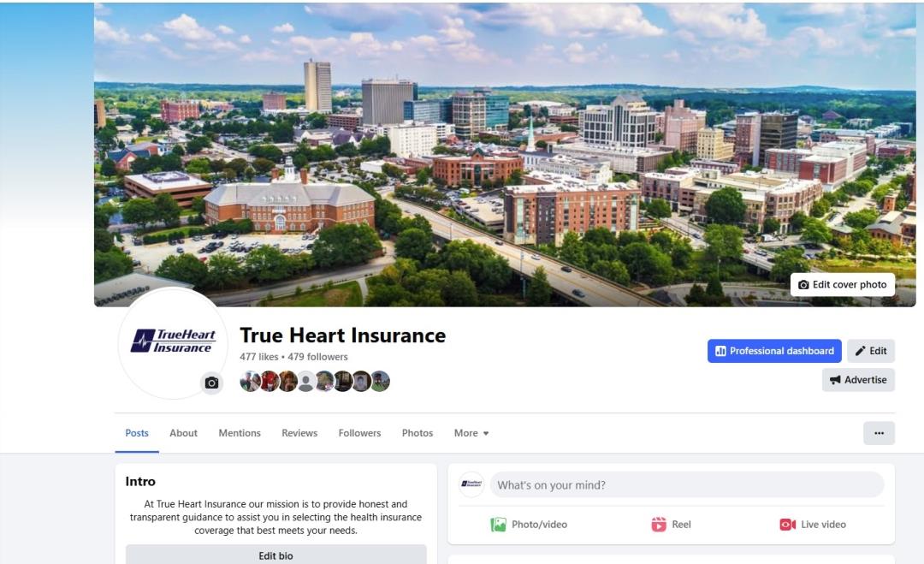Open the Mentions tab
The image size is (924, 564).
(240, 433)
